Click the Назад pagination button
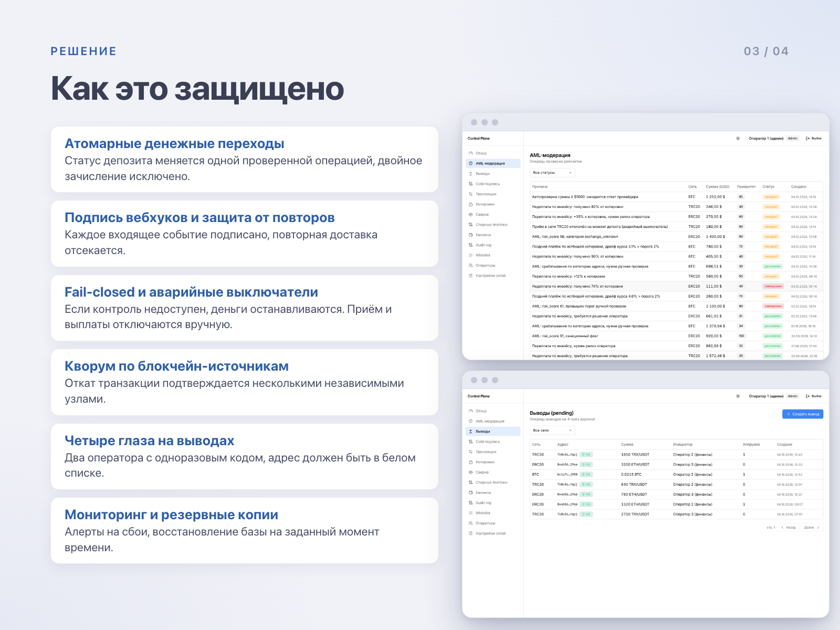The width and height of the screenshot is (840, 630). tap(789, 528)
